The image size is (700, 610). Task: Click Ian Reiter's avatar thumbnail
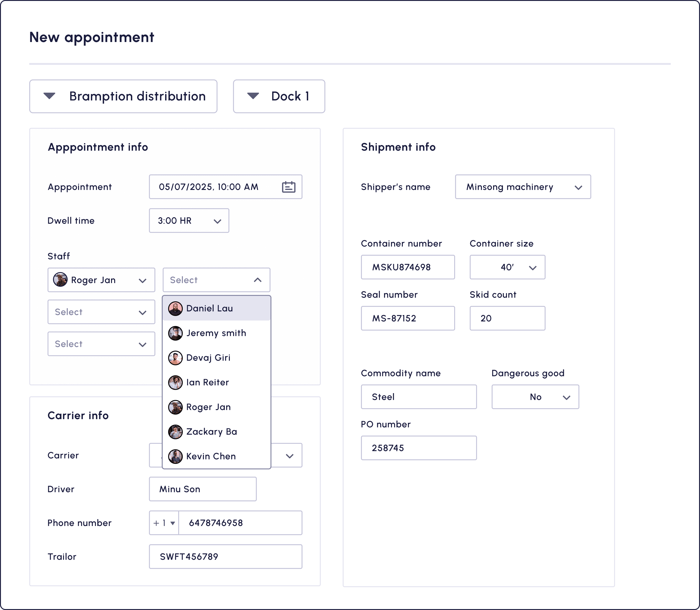175,382
